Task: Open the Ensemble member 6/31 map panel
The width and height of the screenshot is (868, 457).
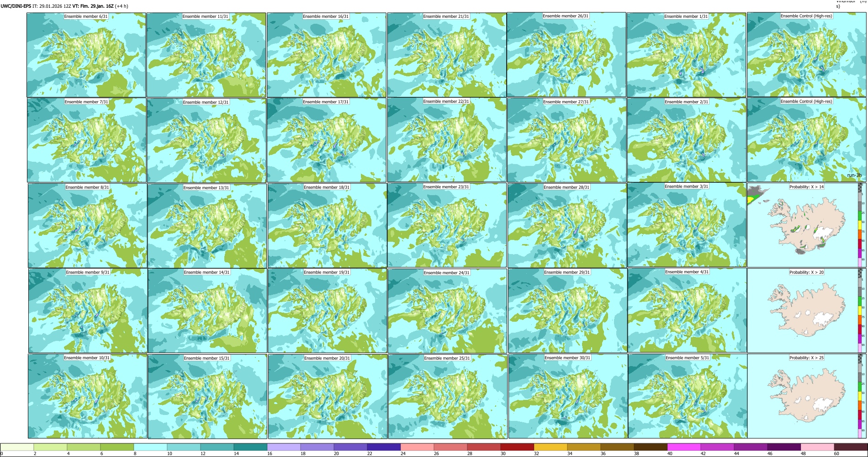Action: (x=86, y=55)
